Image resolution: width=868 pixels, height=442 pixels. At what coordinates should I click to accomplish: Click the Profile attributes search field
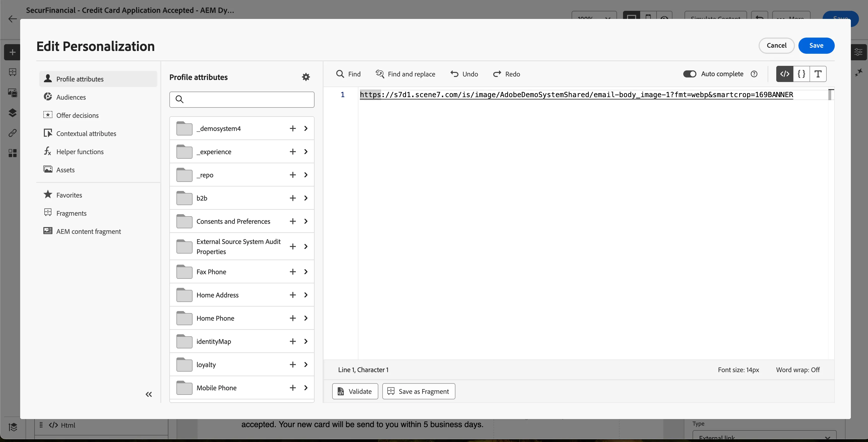tap(242, 100)
